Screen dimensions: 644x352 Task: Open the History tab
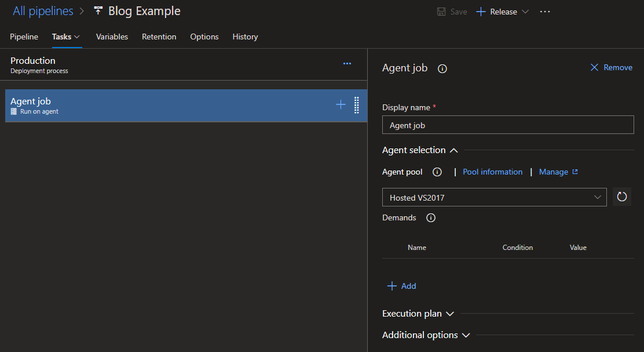pos(245,37)
